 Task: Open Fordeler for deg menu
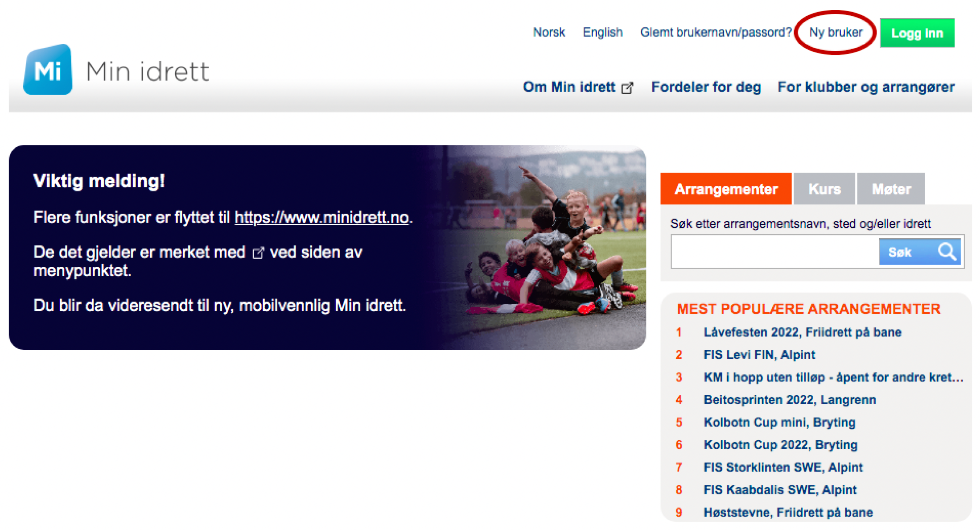(x=706, y=87)
